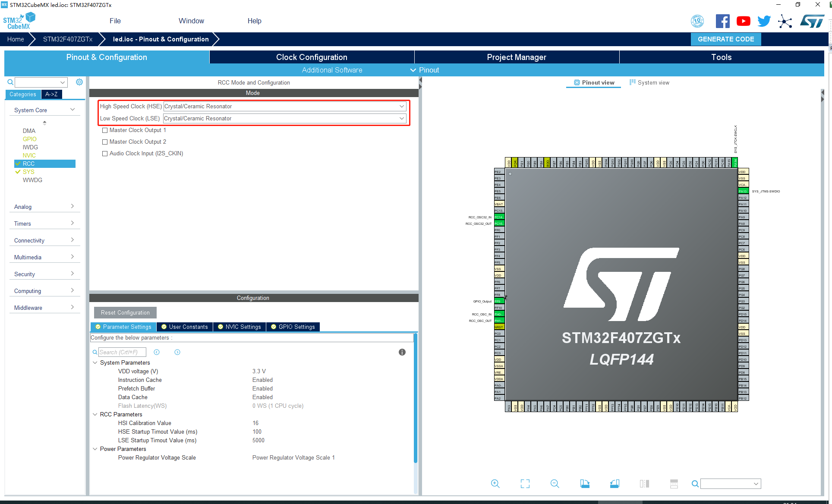832x504 pixels.
Task: Open the Window menu
Action: pyautogui.click(x=191, y=21)
